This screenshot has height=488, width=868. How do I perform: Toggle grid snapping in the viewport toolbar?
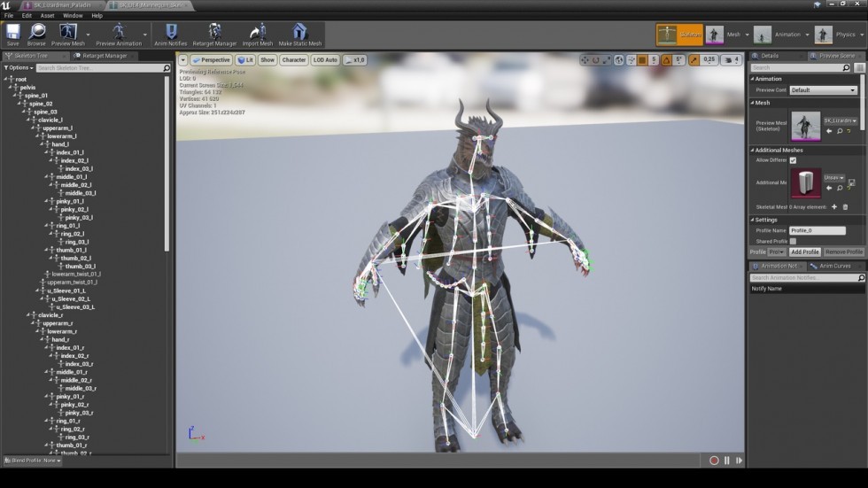pyautogui.click(x=642, y=59)
